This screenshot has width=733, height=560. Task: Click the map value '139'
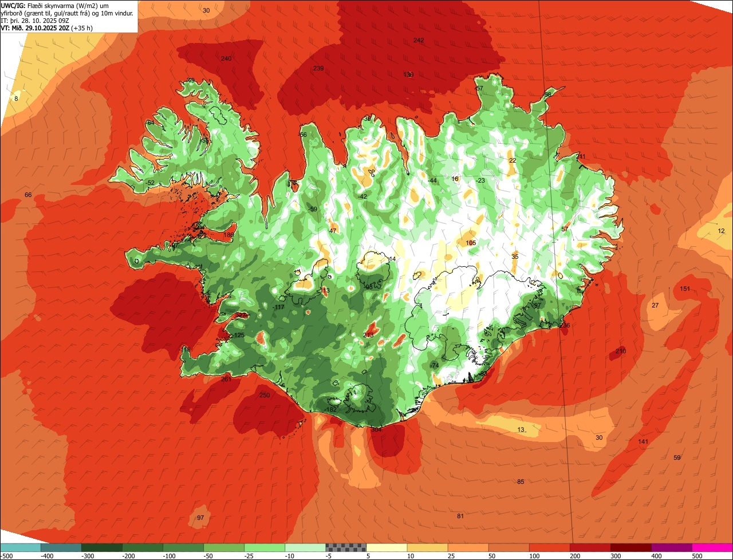(408, 74)
